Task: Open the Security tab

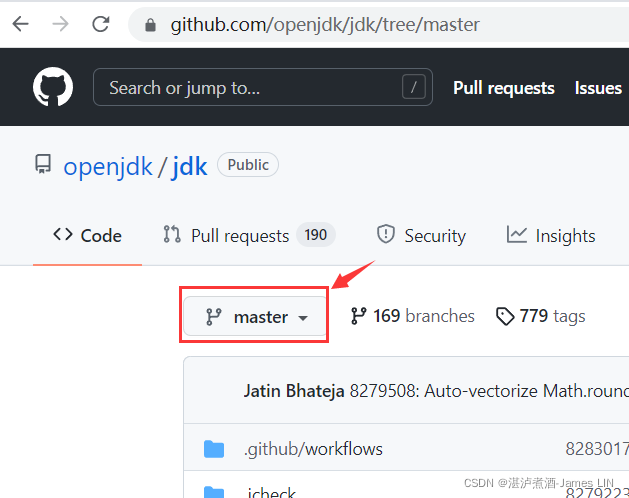Action: [x=421, y=236]
